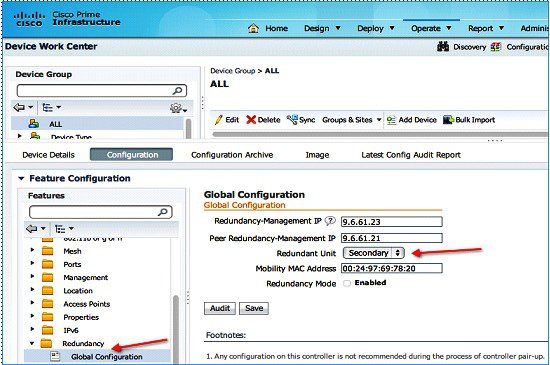Click the tree view icon in Device Group panel
Image resolution: width=550 pixels, height=365 pixels.
[47, 107]
